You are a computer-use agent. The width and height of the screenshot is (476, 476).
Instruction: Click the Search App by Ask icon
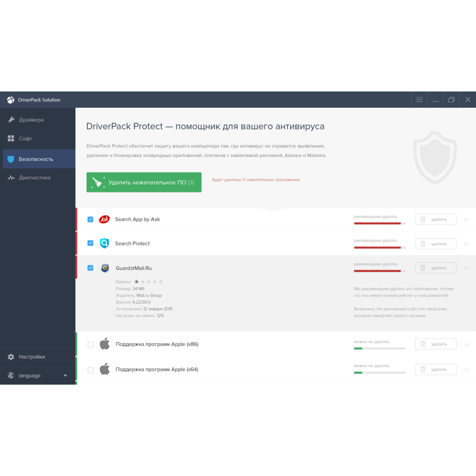104,219
